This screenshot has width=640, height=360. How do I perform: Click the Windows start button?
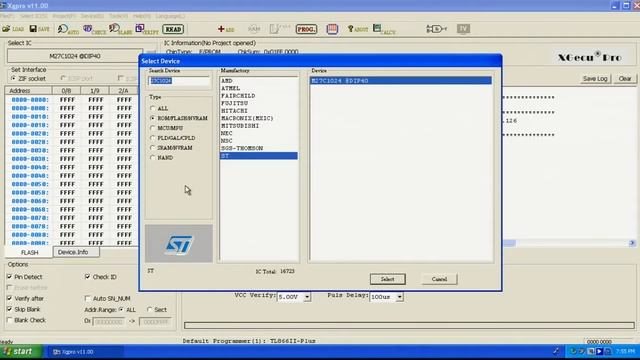tap(20, 351)
